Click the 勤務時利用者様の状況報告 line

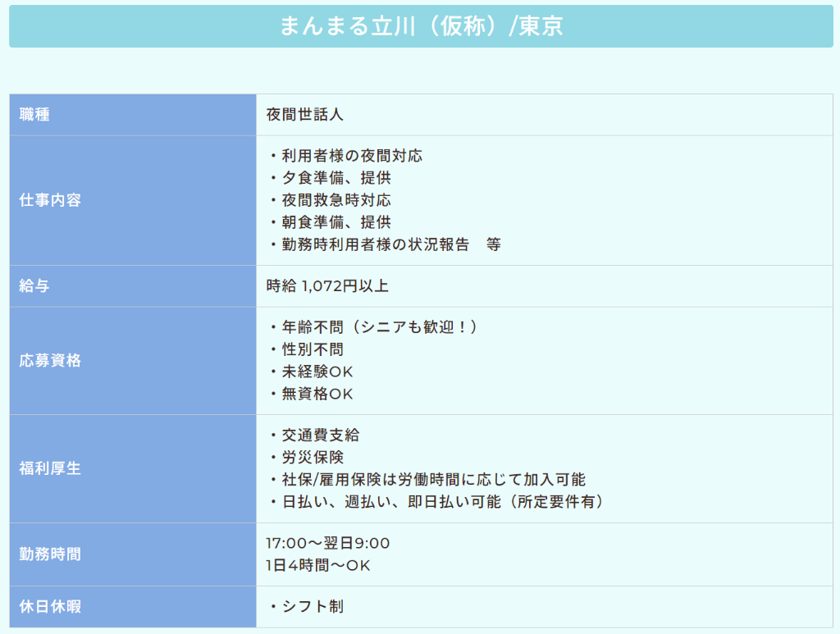[376, 244]
